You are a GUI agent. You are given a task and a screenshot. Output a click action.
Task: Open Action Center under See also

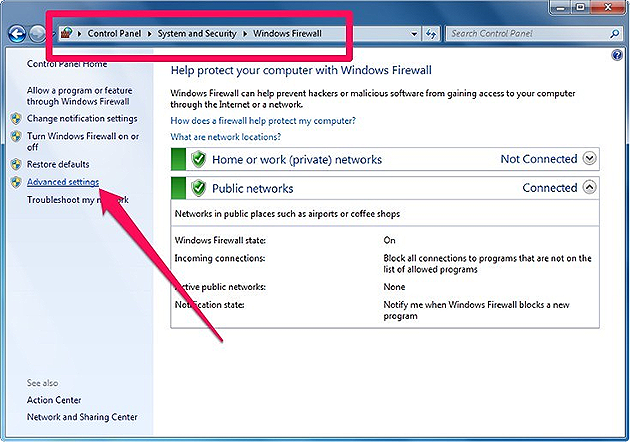[54, 400]
